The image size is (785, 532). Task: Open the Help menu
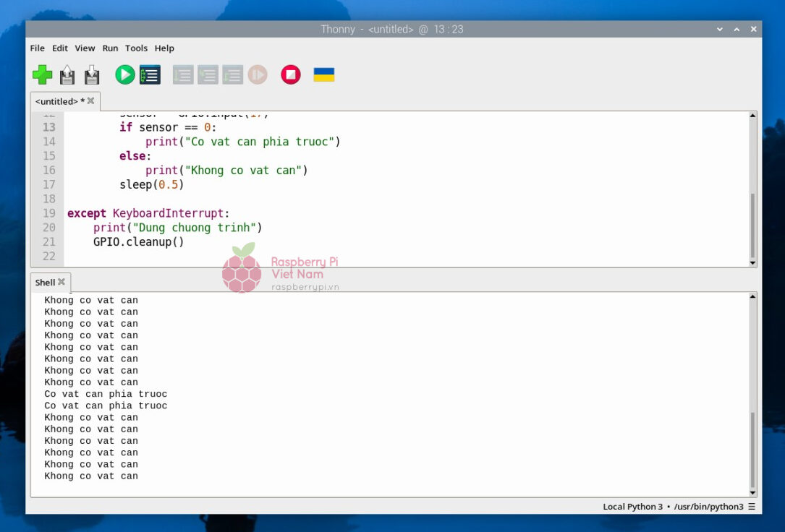pos(164,48)
